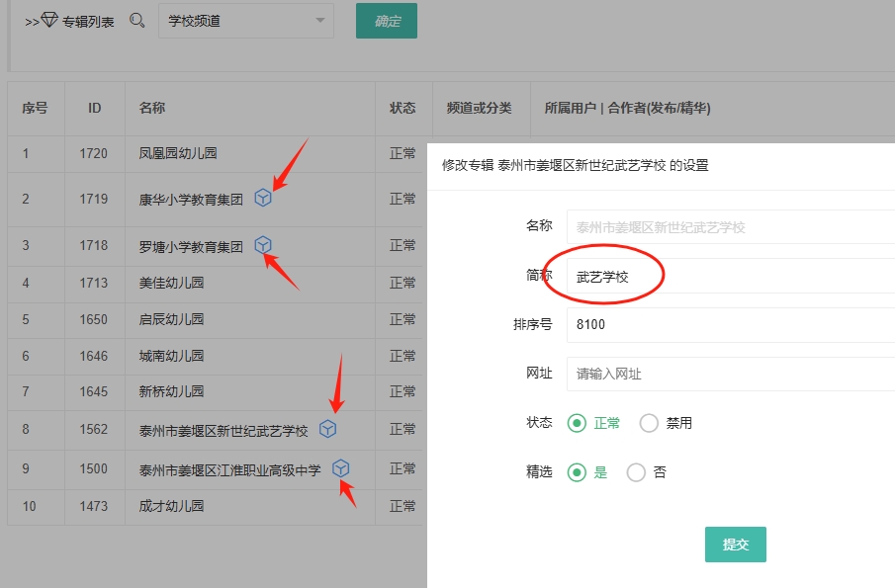Screen dimensions: 895x588
Task: Click the 所属用户 | 合作者 column header
Action: 627,108
